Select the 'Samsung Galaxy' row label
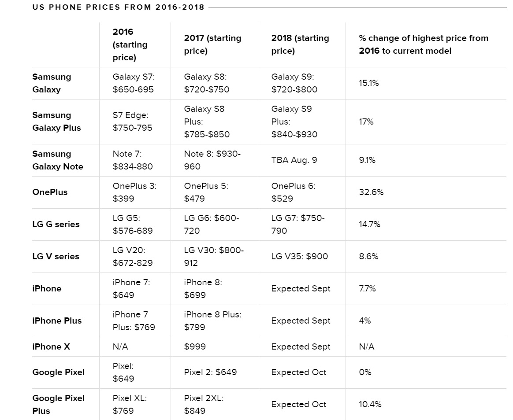This screenshot has width=513, height=420. click(x=52, y=83)
